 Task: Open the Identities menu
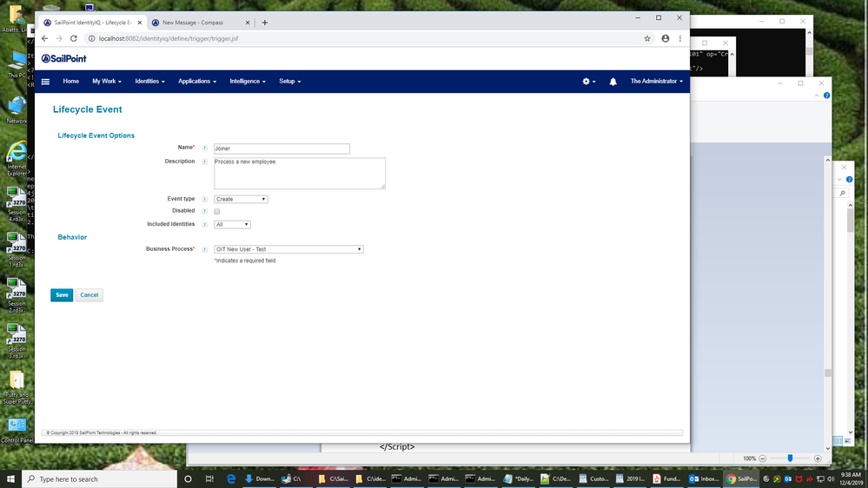point(149,82)
